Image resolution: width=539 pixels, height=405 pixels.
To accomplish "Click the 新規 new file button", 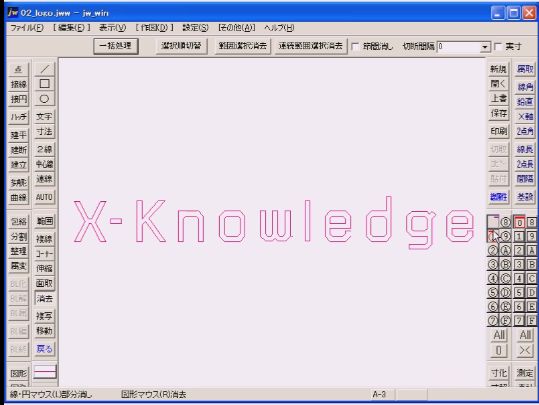I will click(x=498, y=69).
